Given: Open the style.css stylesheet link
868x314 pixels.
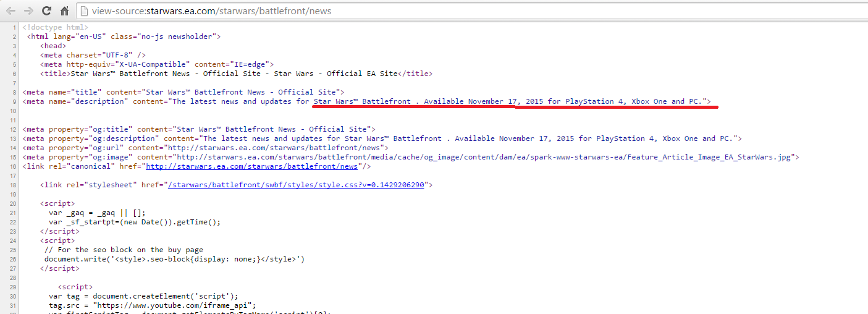Looking at the screenshot, I should [x=296, y=185].
